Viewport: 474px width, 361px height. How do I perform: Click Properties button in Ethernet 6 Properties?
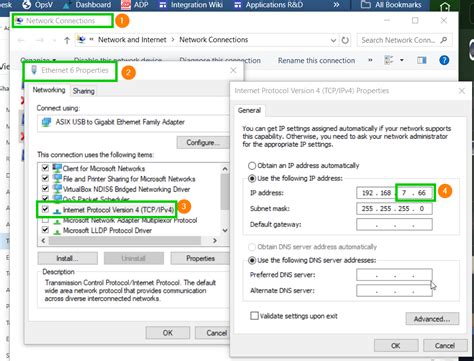(200, 258)
